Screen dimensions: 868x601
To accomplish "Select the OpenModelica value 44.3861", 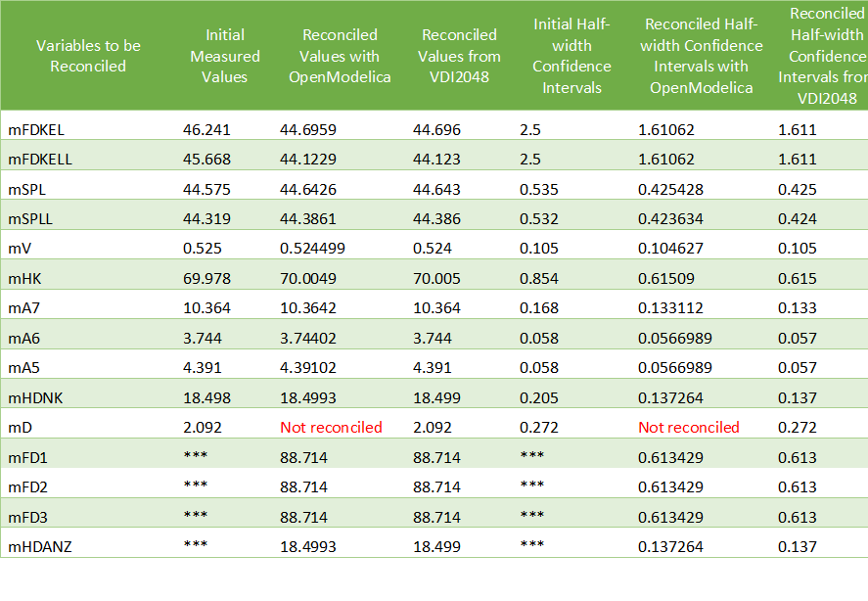I will 308,218.
